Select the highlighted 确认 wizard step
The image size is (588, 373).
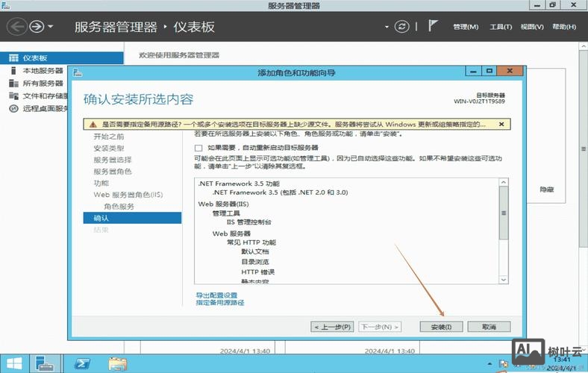point(132,218)
